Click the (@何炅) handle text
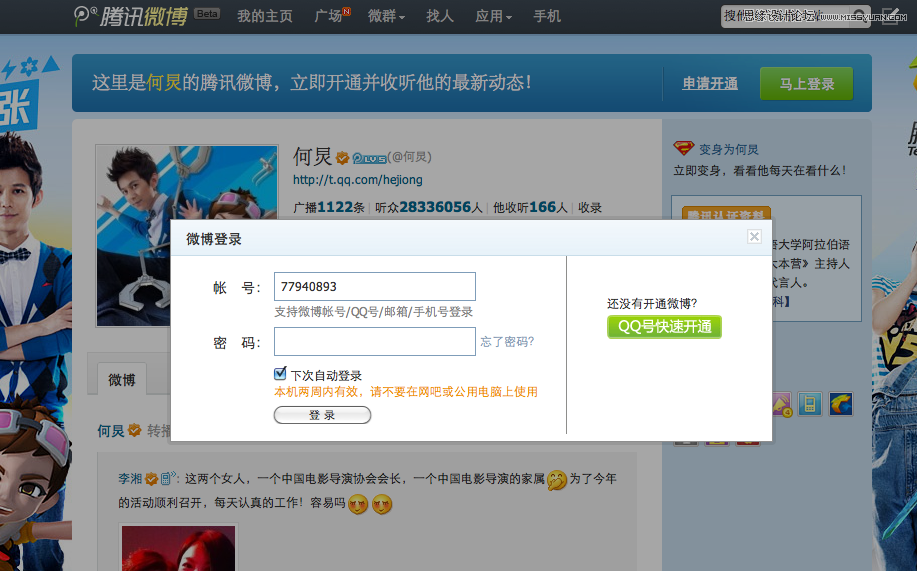The height and width of the screenshot is (571, 917). 409,157
